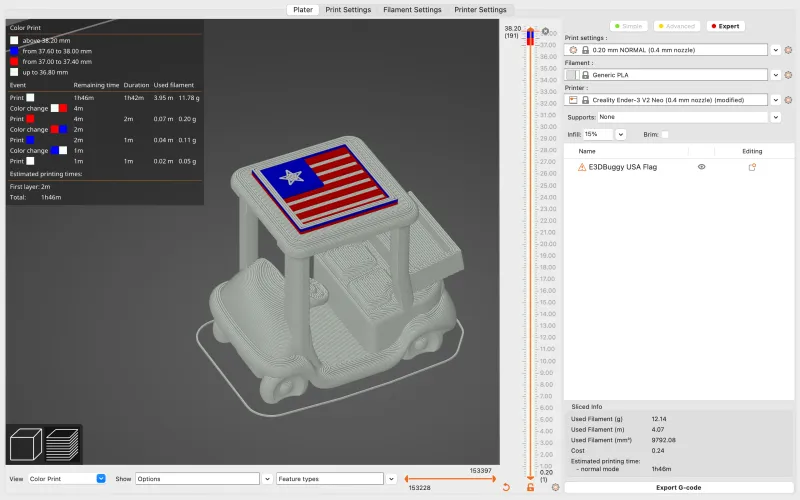Click Total 1h46m in the legend
Image resolution: width=800 pixels, height=500 pixels.
(51, 197)
